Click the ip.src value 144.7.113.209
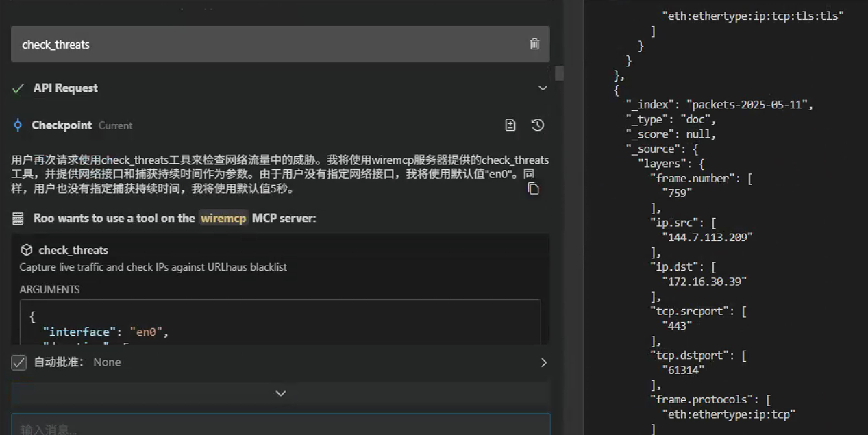 pos(708,237)
